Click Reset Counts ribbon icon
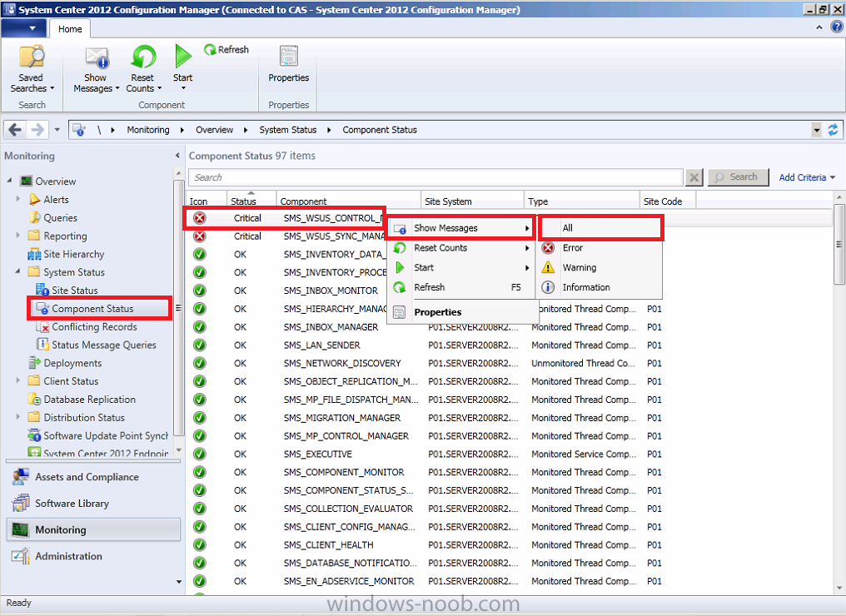This screenshot has height=616, width=846. click(143, 57)
